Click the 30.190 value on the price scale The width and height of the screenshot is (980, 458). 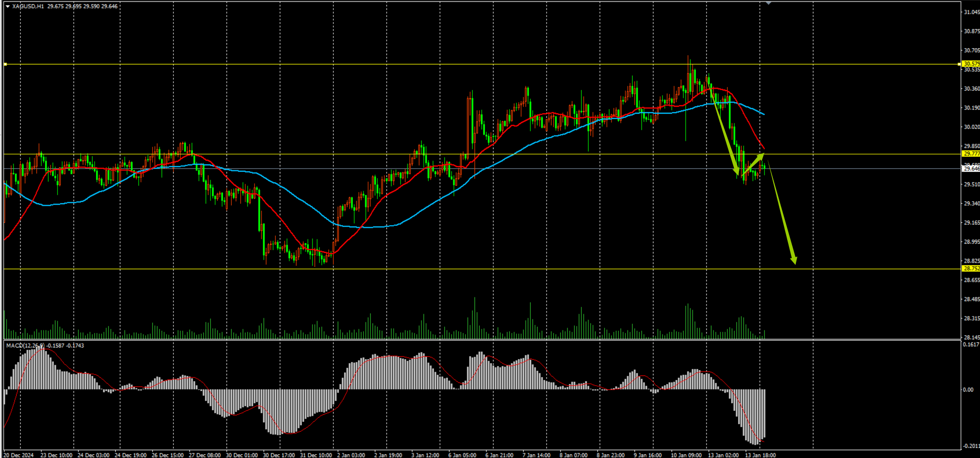972,108
